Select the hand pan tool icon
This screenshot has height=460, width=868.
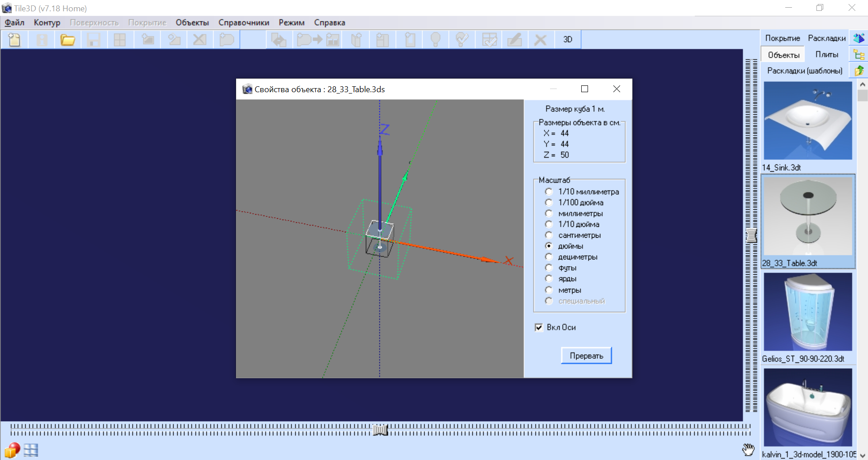pyautogui.click(x=749, y=449)
